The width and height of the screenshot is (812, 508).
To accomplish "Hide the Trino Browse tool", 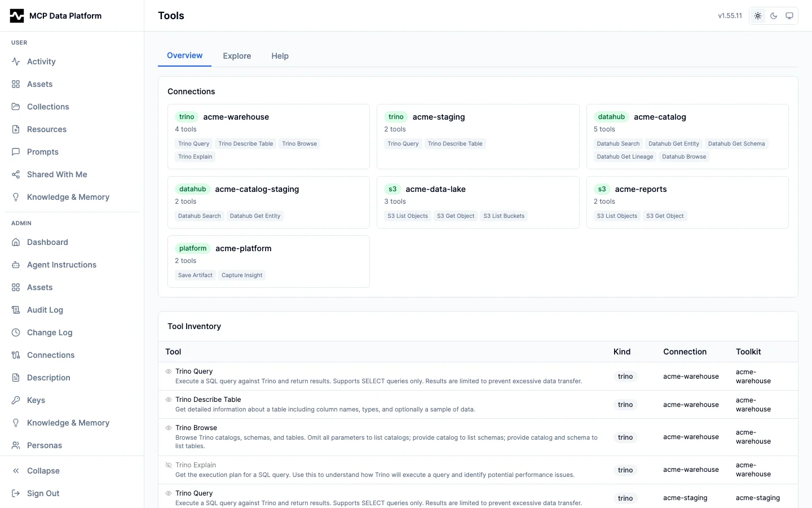I will (x=168, y=428).
